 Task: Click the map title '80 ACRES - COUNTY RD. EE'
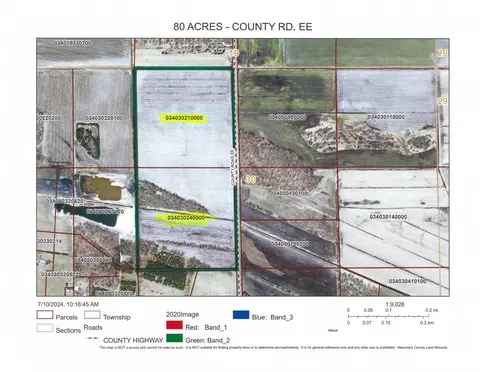(x=243, y=27)
